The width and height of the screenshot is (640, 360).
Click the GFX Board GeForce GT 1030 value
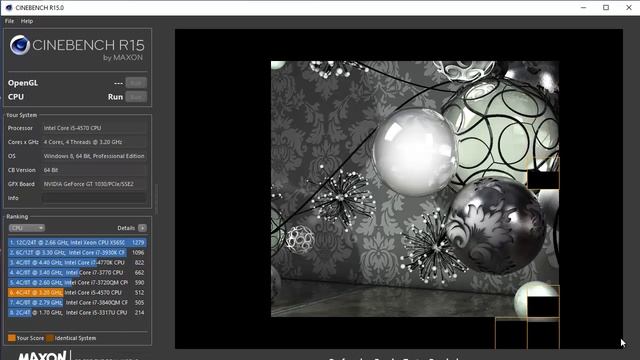(x=94, y=184)
